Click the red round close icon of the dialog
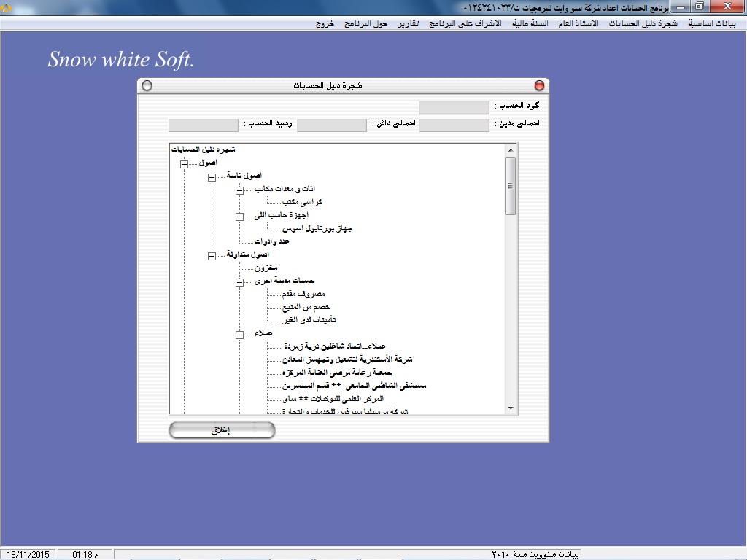This screenshot has width=747, height=560. coord(539,86)
